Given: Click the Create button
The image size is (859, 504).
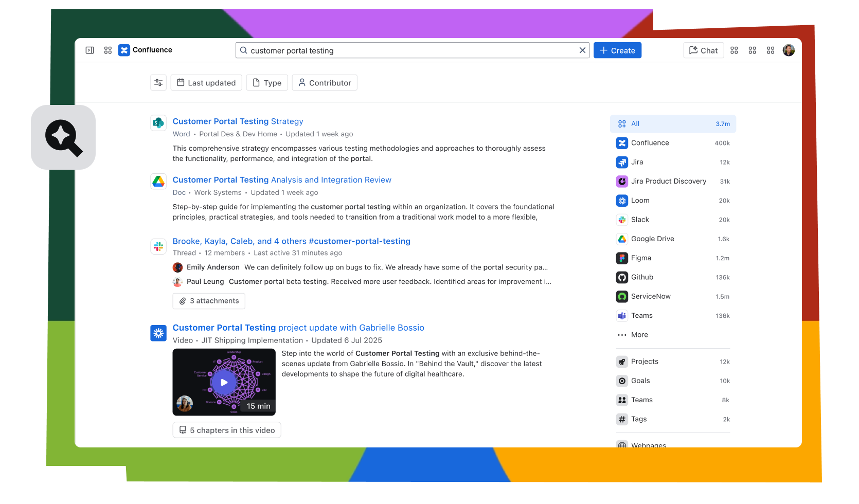Looking at the screenshot, I should click(x=617, y=50).
